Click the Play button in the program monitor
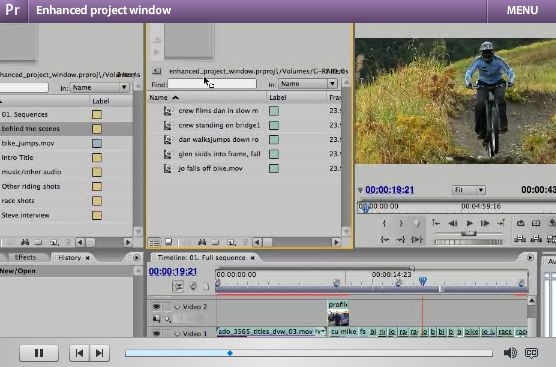 click(469, 223)
